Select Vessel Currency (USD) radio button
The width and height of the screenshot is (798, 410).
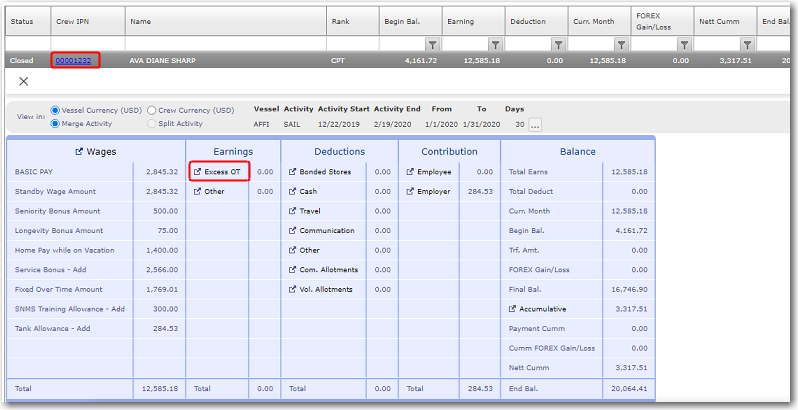pos(55,110)
